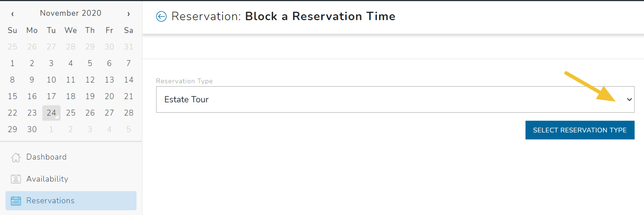
Task: Open Availability using the person icon
Action: (x=15, y=179)
